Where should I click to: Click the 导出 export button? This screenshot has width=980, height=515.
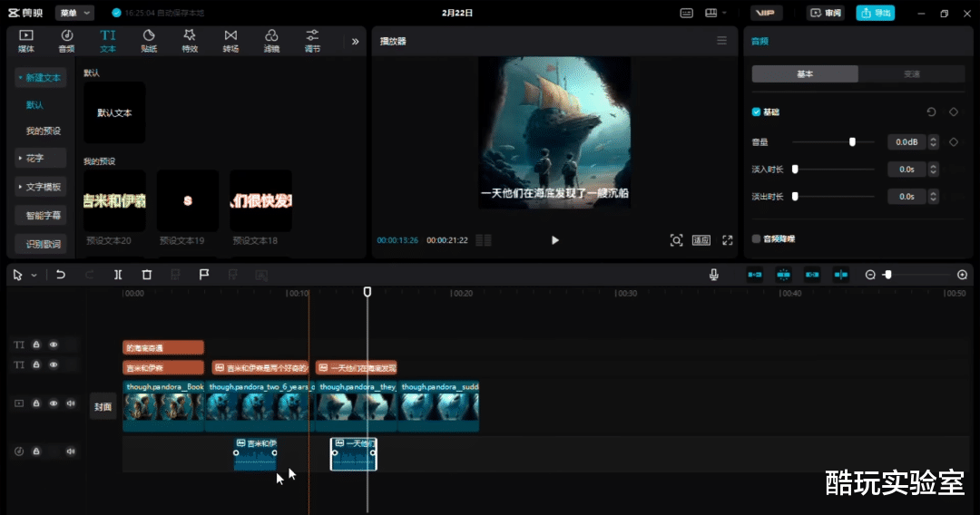click(875, 13)
